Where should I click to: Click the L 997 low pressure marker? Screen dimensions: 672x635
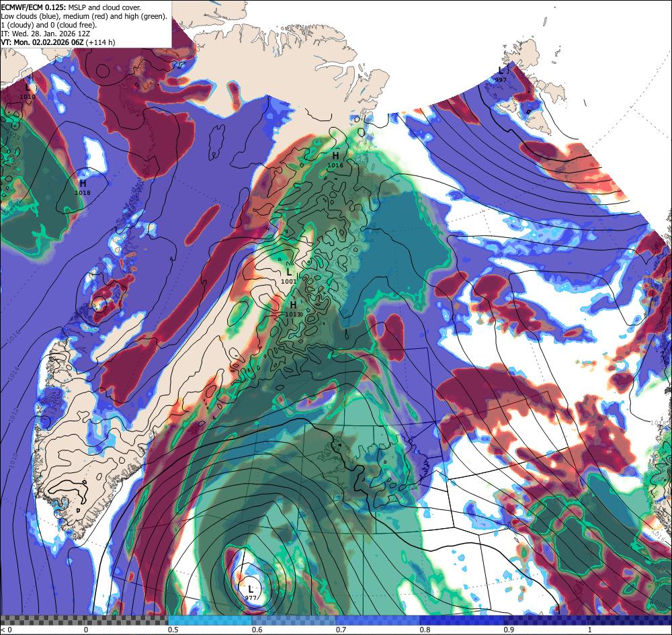tap(501, 74)
